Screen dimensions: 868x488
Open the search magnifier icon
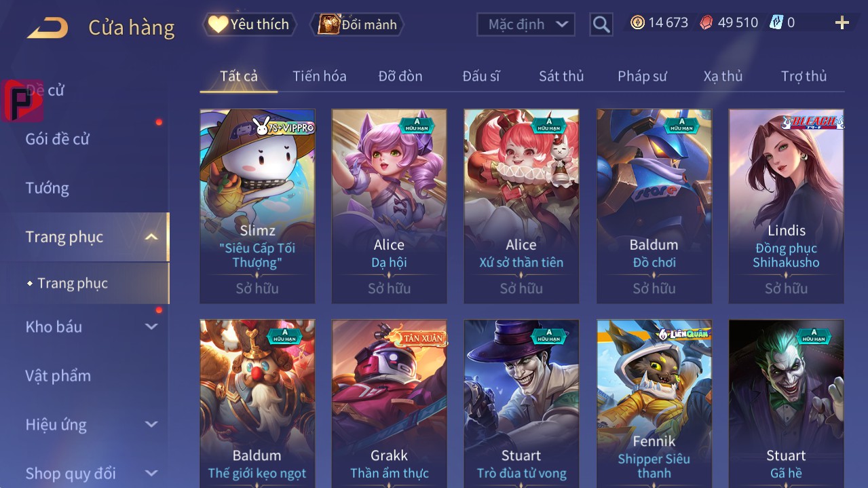(x=601, y=24)
